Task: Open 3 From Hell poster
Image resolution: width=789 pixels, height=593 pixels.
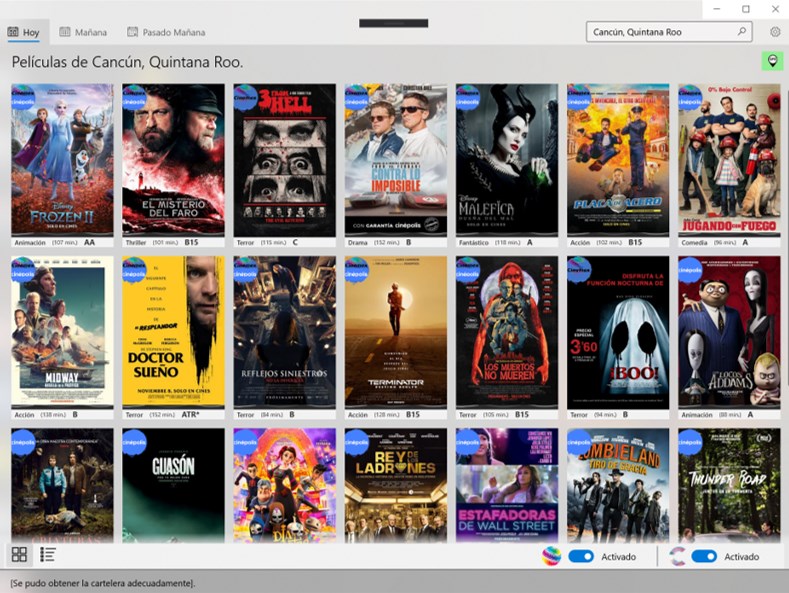Action: (x=285, y=160)
